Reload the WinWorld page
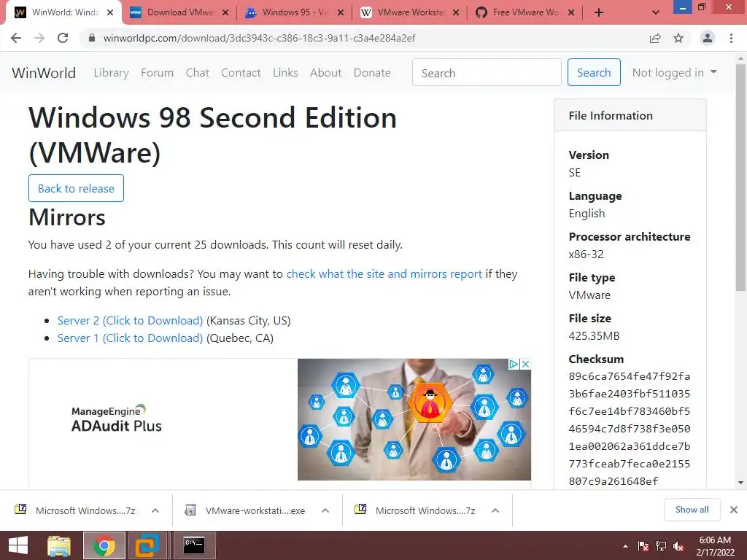 coord(63,38)
